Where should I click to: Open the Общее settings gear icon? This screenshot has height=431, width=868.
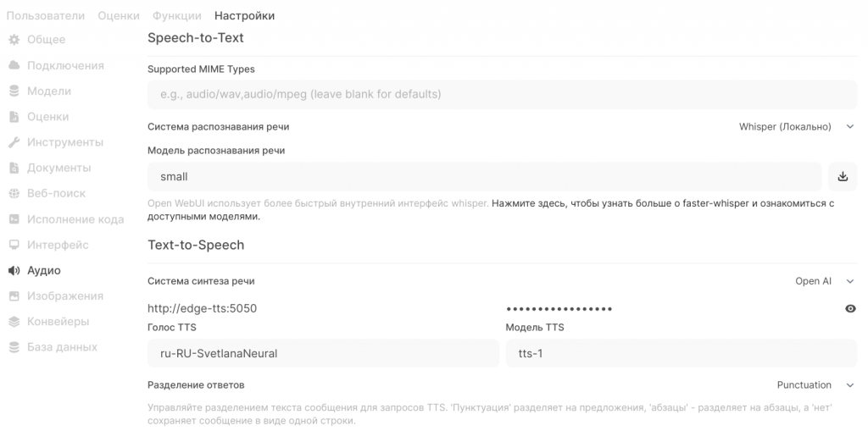click(x=14, y=40)
